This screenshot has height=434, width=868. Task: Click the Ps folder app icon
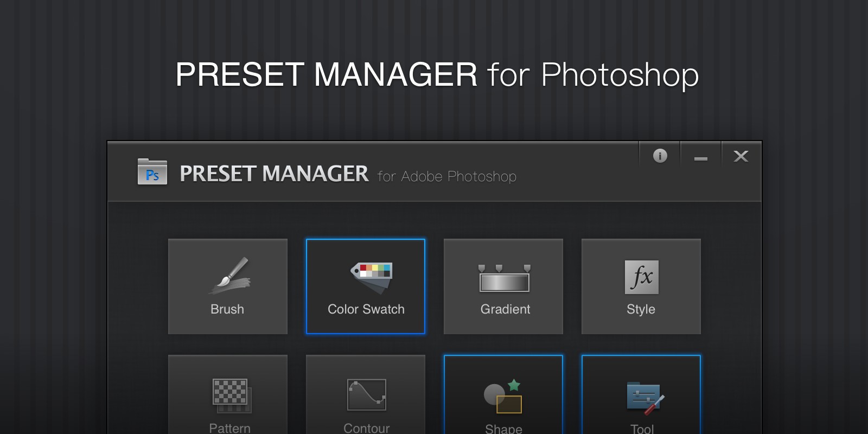(152, 172)
